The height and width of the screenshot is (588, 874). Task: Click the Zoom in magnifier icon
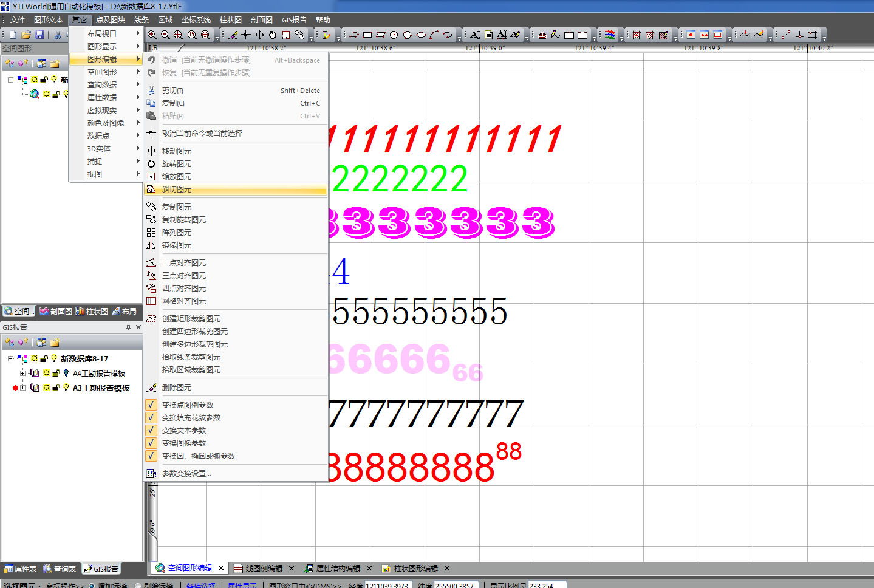pyautogui.click(x=152, y=35)
